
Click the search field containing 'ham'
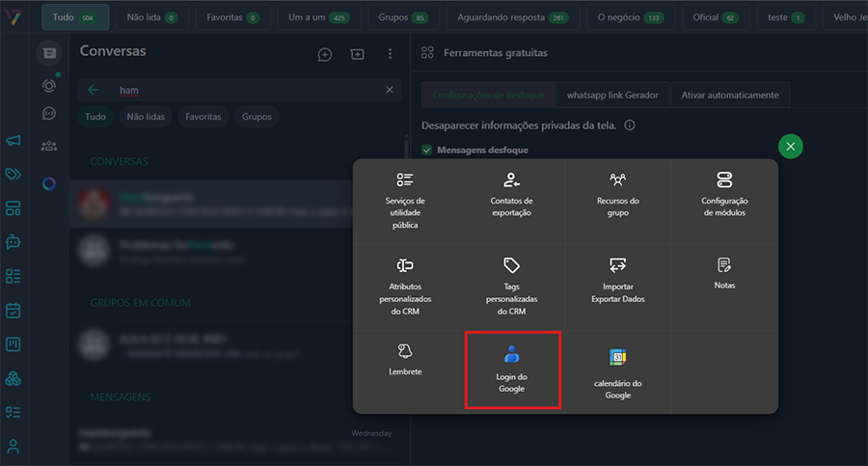pos(241,90)
